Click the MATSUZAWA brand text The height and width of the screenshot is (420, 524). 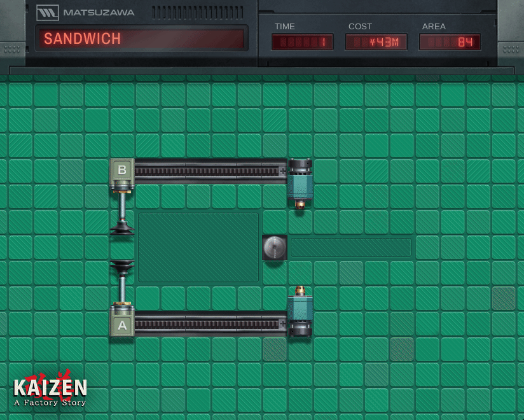pyautogui.click(x=99, y=13)
